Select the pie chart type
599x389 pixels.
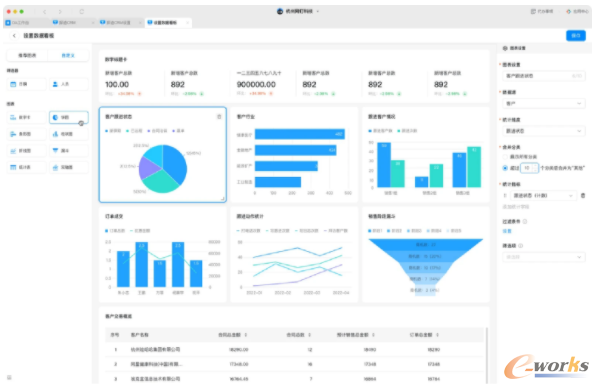tap(69, 117)
